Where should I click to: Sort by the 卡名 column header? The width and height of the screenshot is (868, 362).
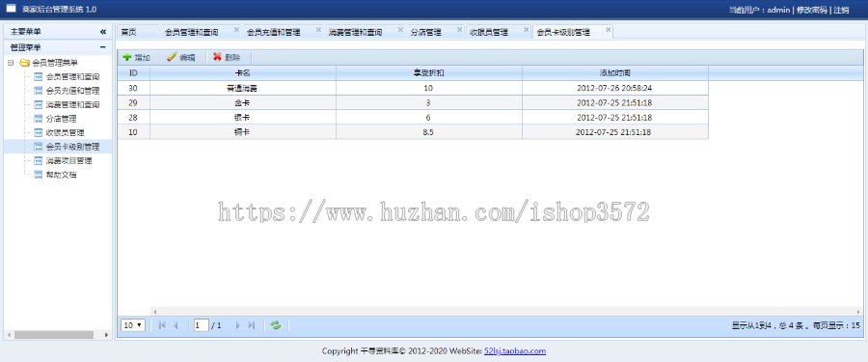[243, 72]
